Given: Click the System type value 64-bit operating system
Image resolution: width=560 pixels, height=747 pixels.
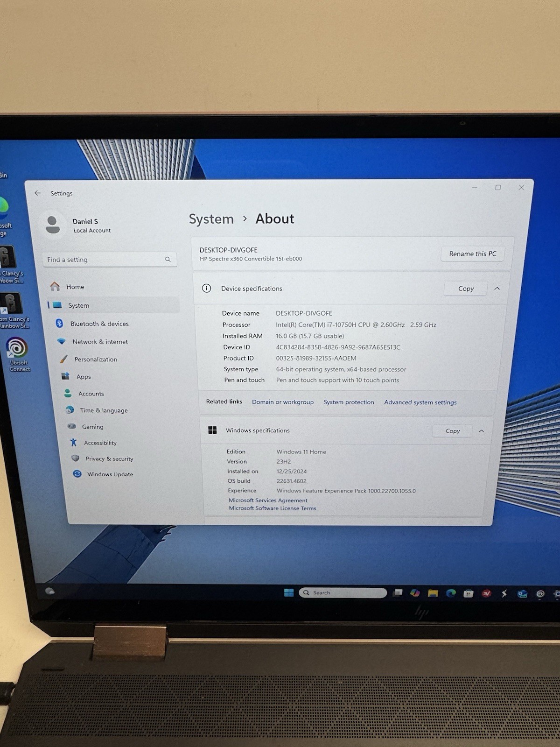Looking at the screenshot, I should [341, 369].
